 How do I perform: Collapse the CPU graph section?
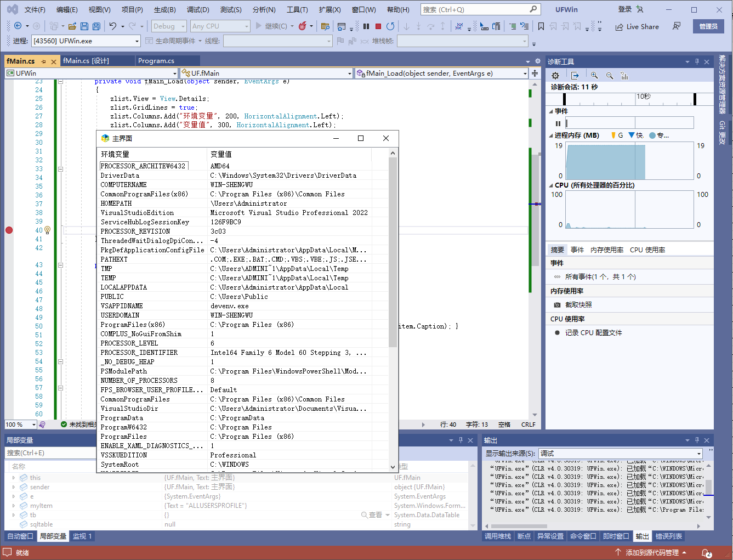coord(551,185)
